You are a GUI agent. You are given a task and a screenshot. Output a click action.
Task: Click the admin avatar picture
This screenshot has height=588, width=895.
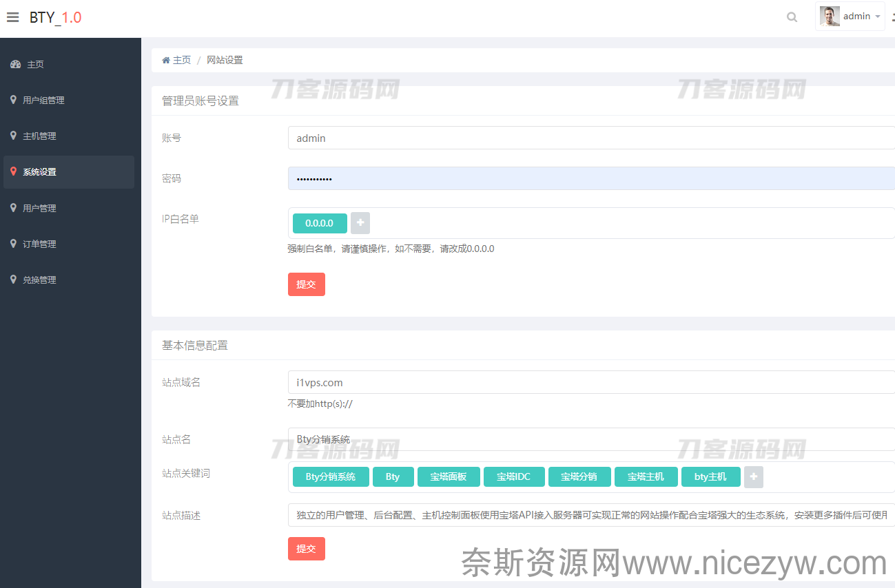(830, 17)
